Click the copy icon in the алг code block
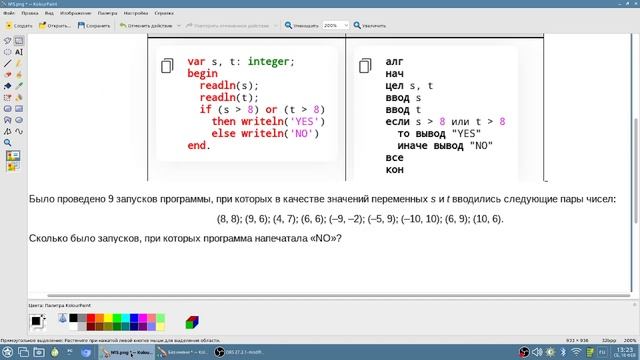640x360 pixels. (365, 65)
